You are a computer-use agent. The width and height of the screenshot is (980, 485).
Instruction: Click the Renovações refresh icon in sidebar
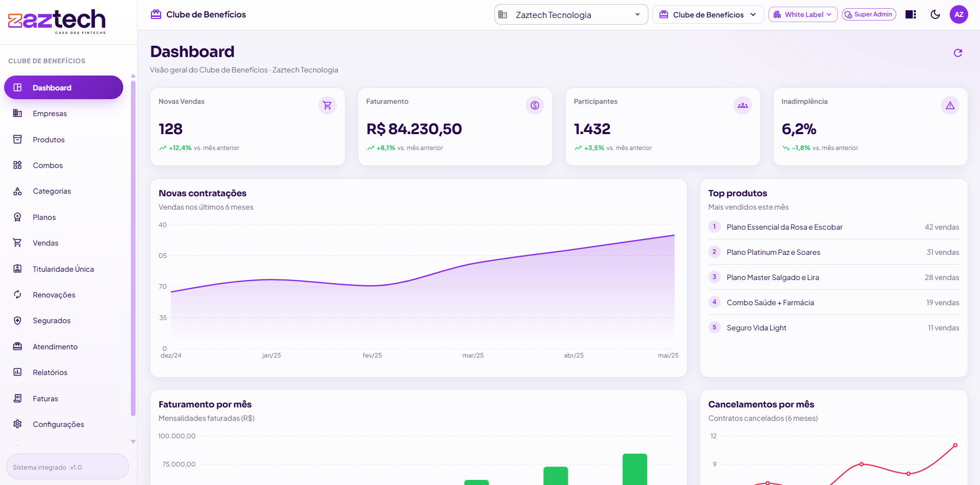click(x=17, y=294)
